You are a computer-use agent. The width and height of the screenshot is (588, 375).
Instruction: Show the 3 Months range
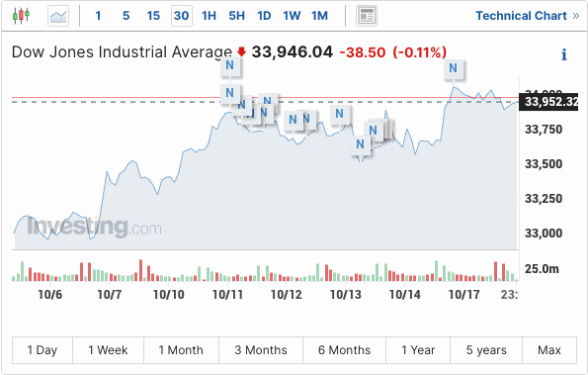coord(261,350)
